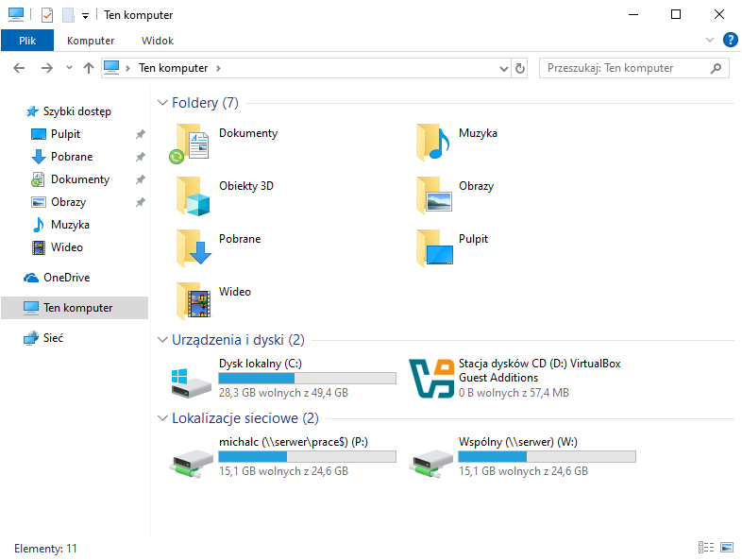Viewport: 742px width, 560px height.
Task: Click the 'Elementy: 11' status bar text
Action: tap(45, 548)
